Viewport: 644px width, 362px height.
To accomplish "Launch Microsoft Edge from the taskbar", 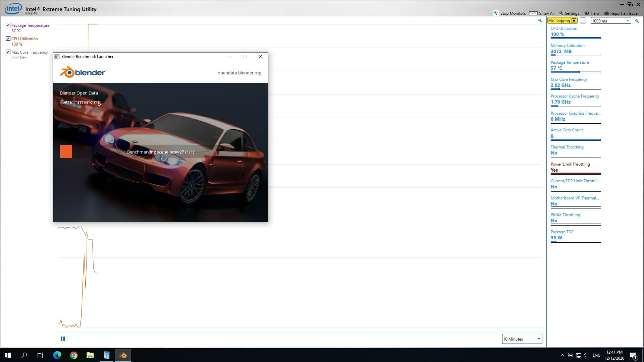I will (x=57, y=355).
